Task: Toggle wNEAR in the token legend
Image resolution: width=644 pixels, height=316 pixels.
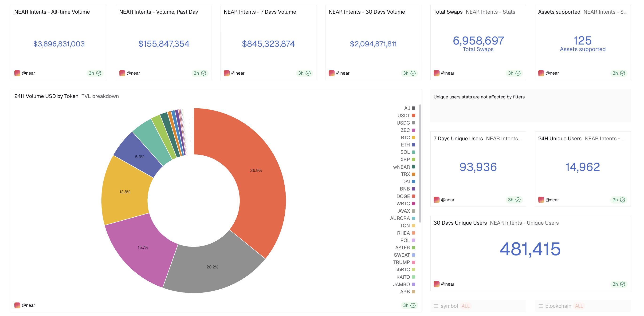Action: (401, 167)
